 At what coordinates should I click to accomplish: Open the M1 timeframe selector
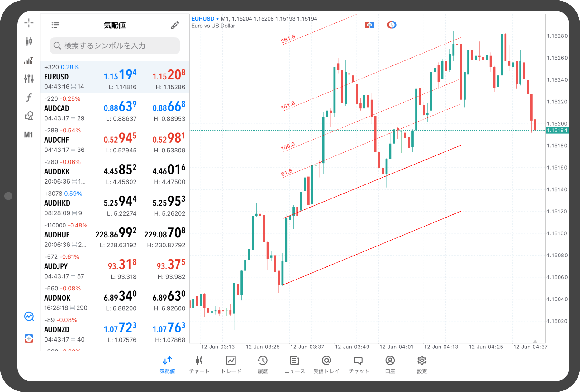29,135
